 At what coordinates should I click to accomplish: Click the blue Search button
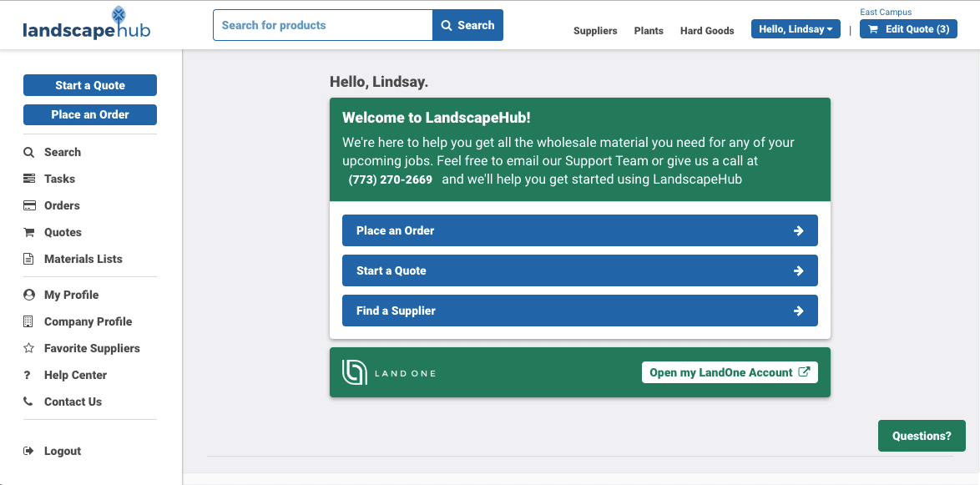[x=468, y=25]
